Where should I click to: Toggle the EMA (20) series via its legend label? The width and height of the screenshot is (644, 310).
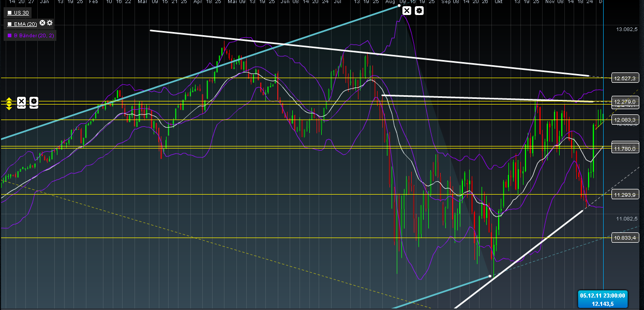coord(24,23)
